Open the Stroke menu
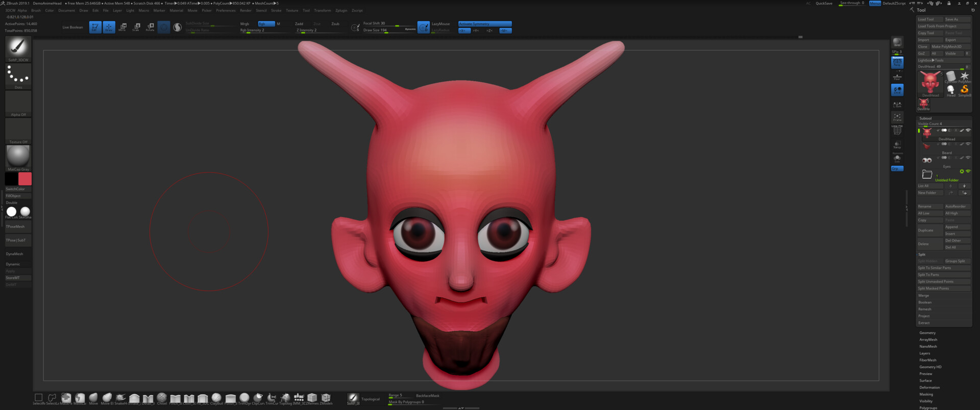Image resolution: width=980 pixels, height=410 pixels. (x=276, y=10)
